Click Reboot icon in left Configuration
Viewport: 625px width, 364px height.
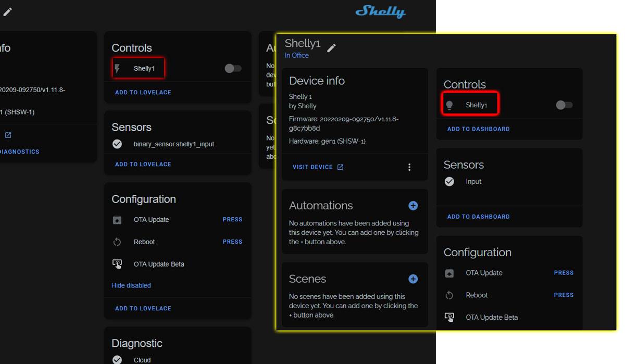pos(117,242)
